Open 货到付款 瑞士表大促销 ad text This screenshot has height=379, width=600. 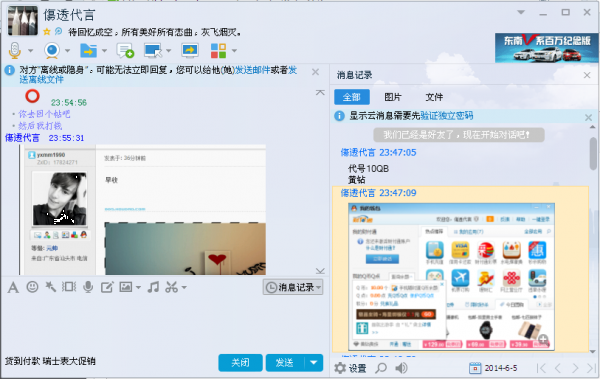click(50, 361)
